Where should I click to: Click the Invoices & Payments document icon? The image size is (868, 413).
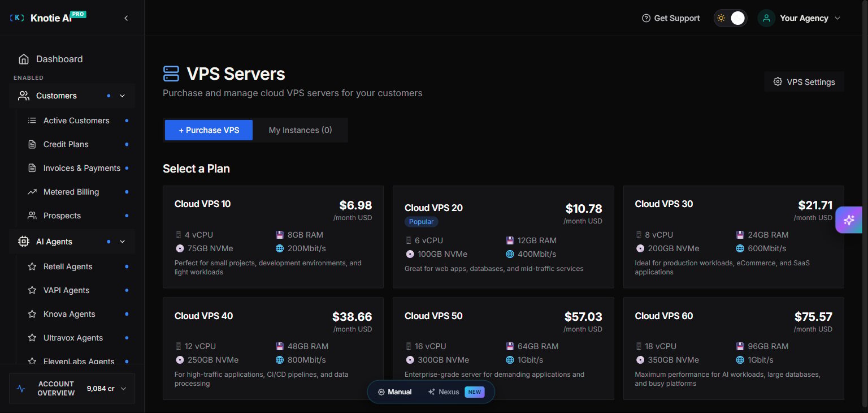(x=32, y=168)
